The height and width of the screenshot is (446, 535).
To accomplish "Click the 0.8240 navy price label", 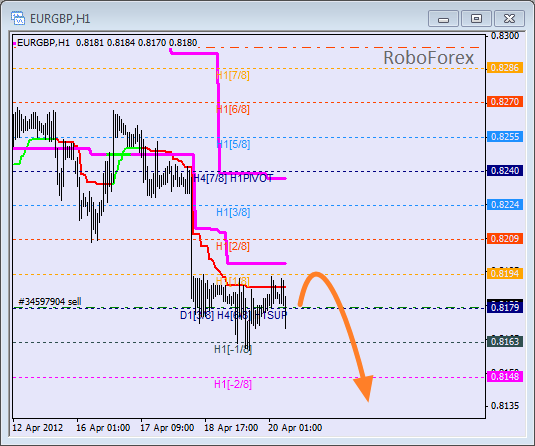I will click(505, 171).
